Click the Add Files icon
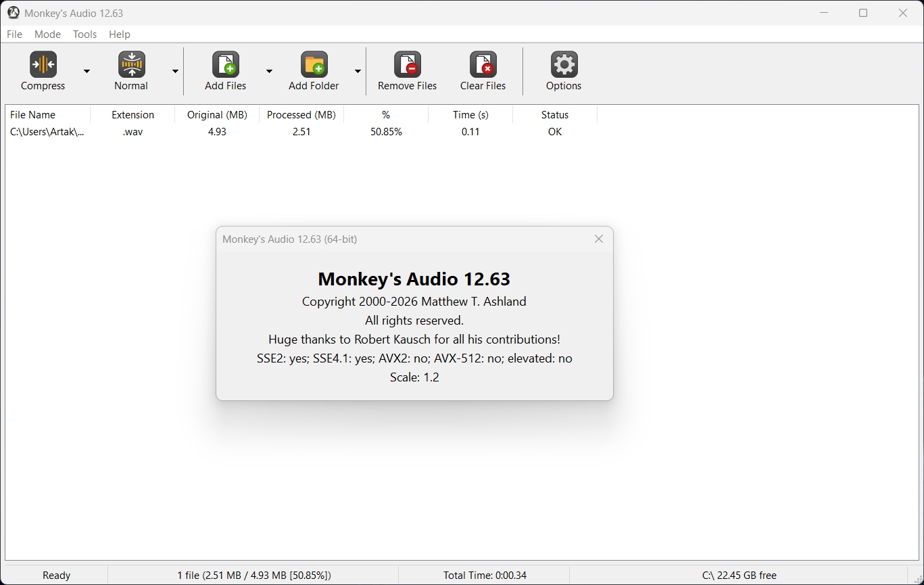 coord(226,65)
